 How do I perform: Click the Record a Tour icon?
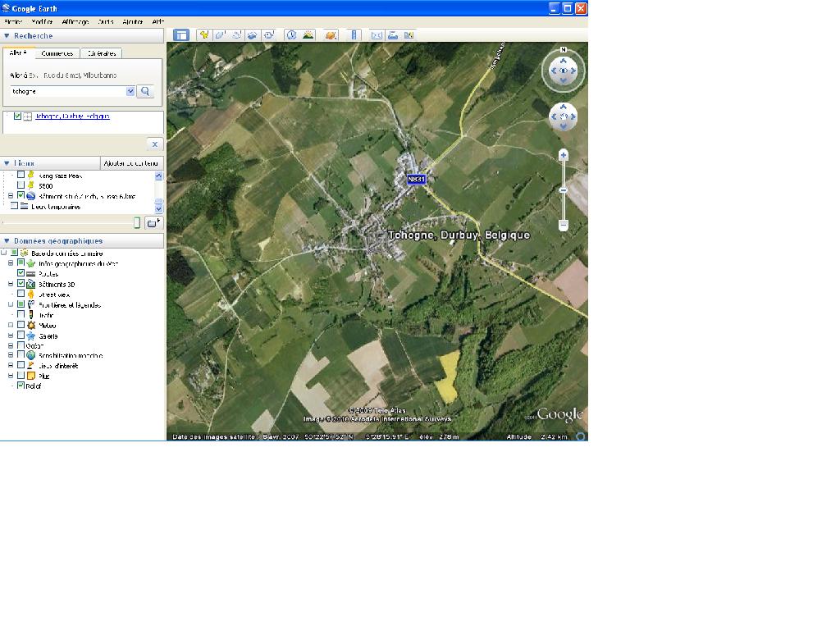click(x=268, y=35)
